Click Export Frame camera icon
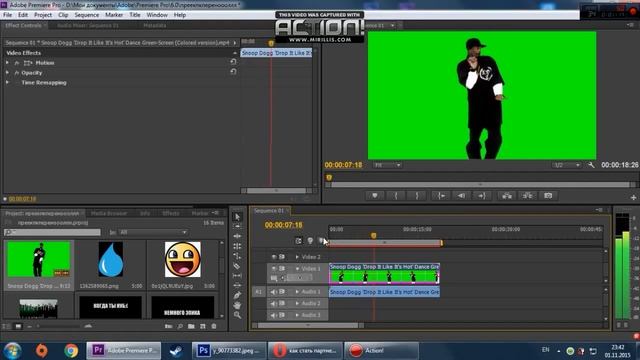Viewport: 640px width, 360px height. [548, 196]
